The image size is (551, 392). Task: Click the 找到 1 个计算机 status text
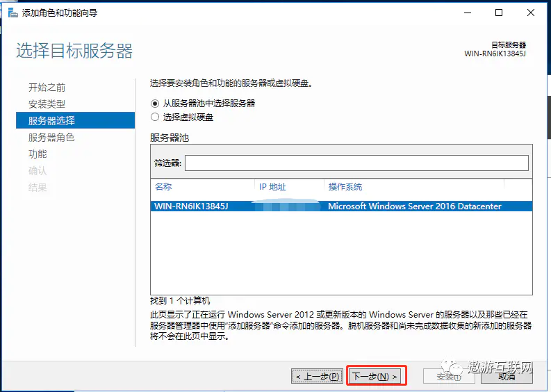click(180, 300)
